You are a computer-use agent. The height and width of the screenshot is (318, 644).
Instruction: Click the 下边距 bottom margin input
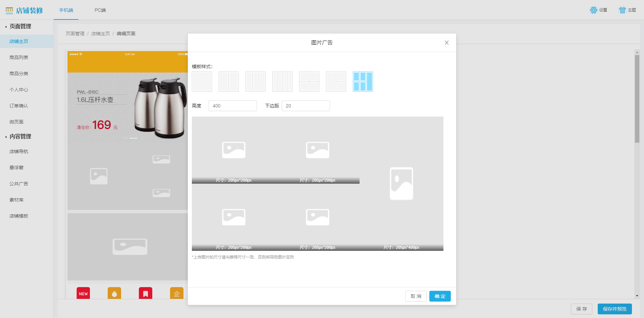[x=306, y=106]
